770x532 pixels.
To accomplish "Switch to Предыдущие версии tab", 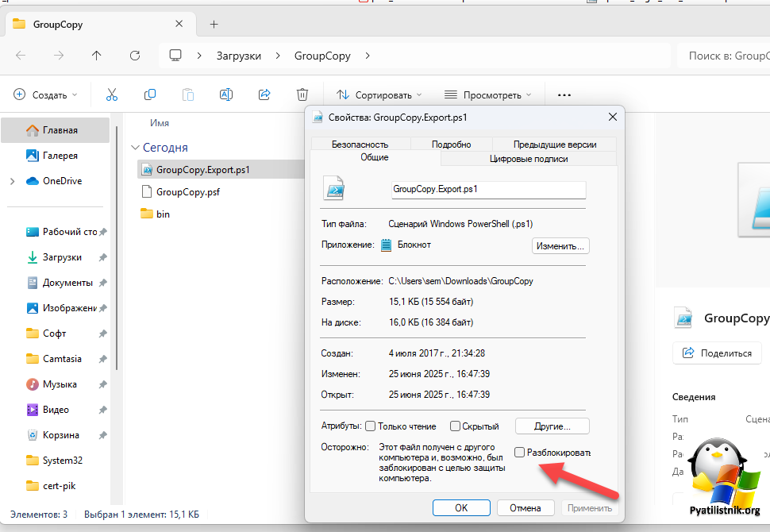I will (x=555, y=145).
